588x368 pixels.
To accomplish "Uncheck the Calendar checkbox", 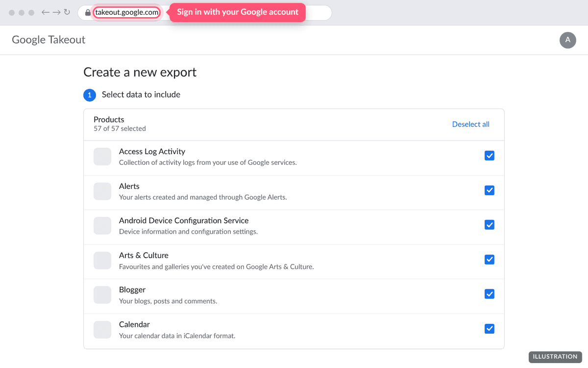I will pos(489,329).
